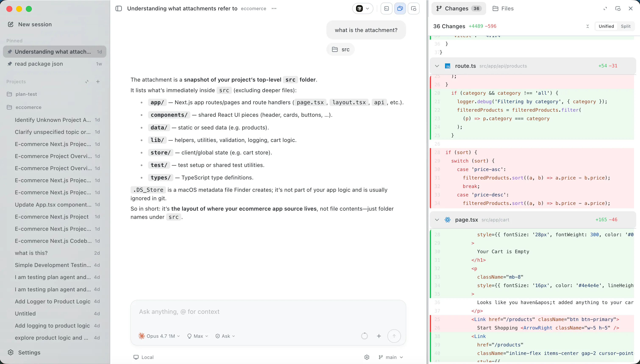The width and height of the screenshot is (640, 364).
Task: Open 'E-commerce Next.js Codeb...' session
Action: [x=54, y=241]
